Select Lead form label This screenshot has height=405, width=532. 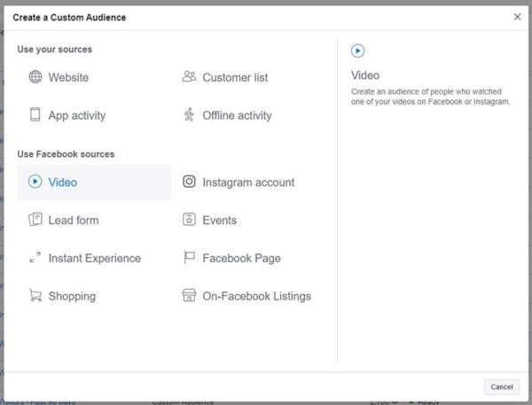point(74,221)
